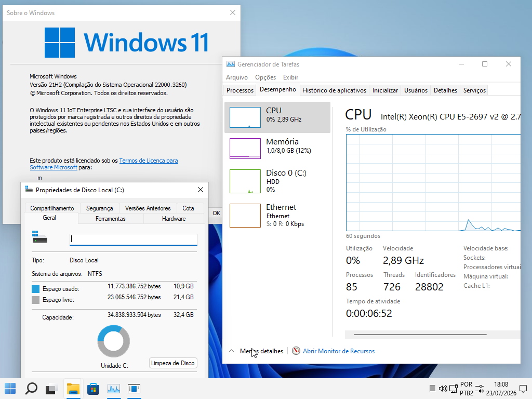Open the Detalhes tab
This screenshot has width=532, height=399.
coord(445,90)
